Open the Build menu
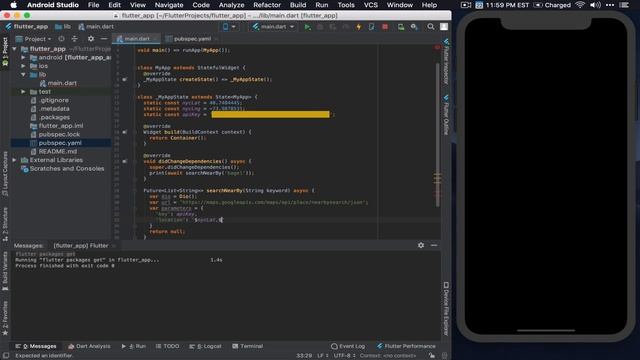This screenshot has height=360, width=640. click(x=298, y=5)
